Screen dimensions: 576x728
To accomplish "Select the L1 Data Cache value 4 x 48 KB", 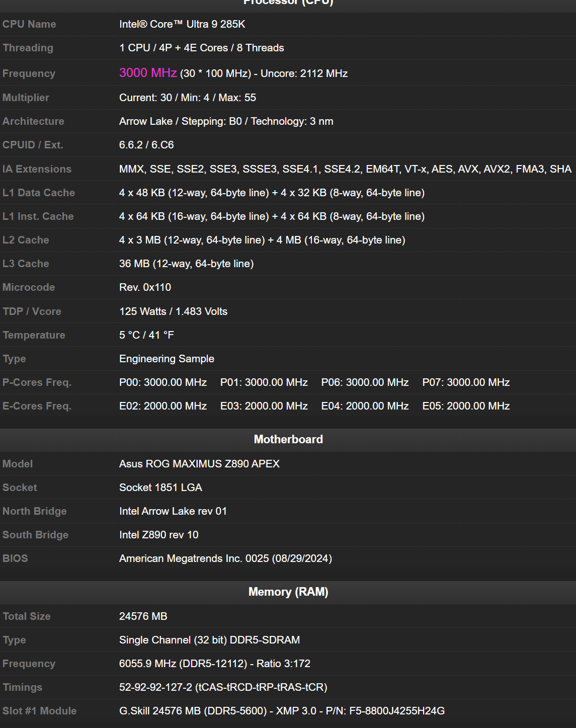I will point(272,193).
